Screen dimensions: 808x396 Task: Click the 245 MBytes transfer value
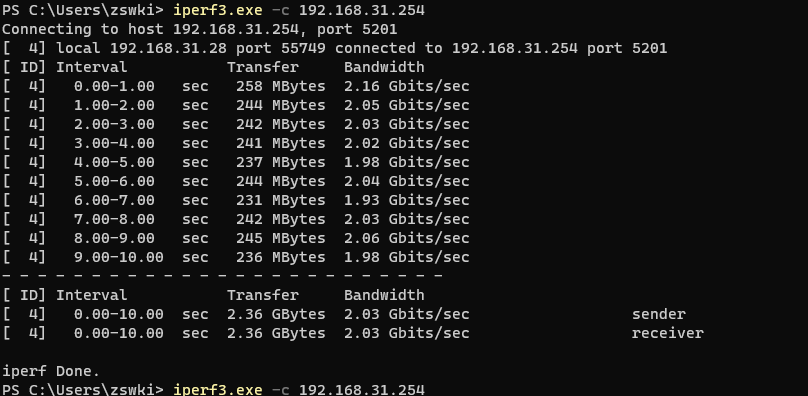tap(281, 238)
